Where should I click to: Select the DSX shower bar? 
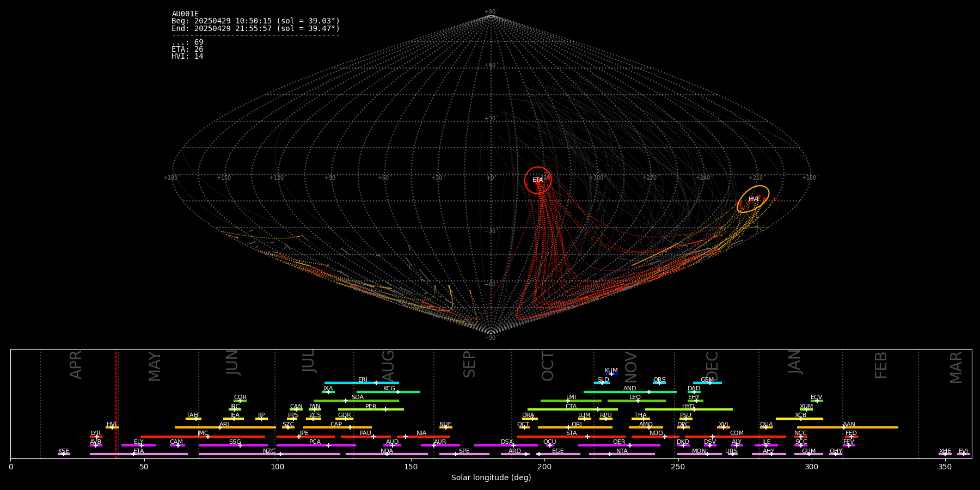tap(506, 445)
